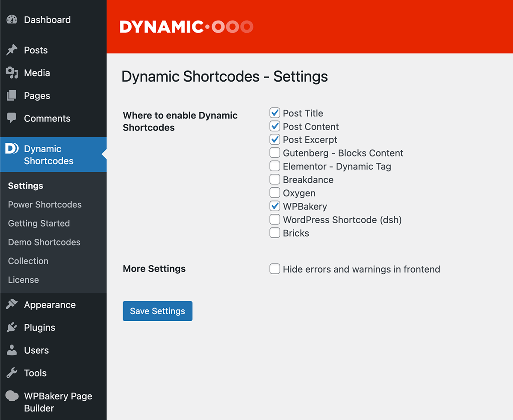Check the Oxygen checkbox
The height and width of the screenshot is (420, 513).
(x=275, y=193)
